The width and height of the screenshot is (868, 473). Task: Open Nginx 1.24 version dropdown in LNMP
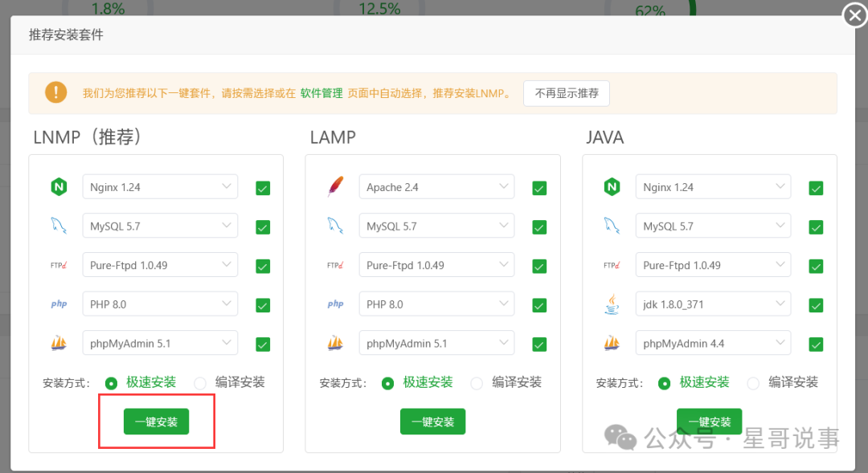(x=160, y=187)
